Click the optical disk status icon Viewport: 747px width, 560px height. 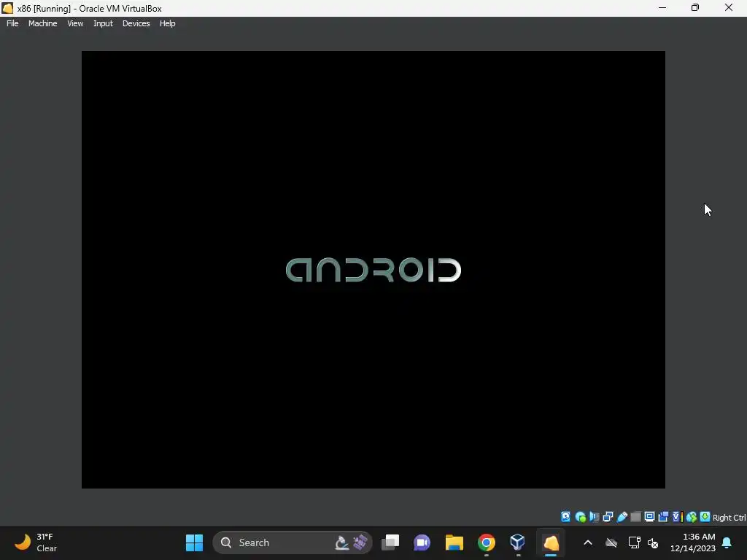[581, 517]
